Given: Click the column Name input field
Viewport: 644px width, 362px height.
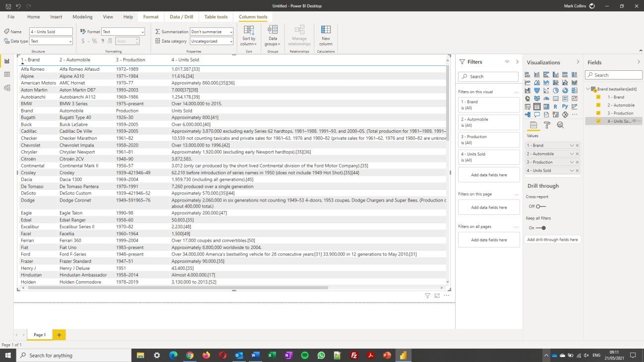Looking at the screenshot, I should 51,32.
